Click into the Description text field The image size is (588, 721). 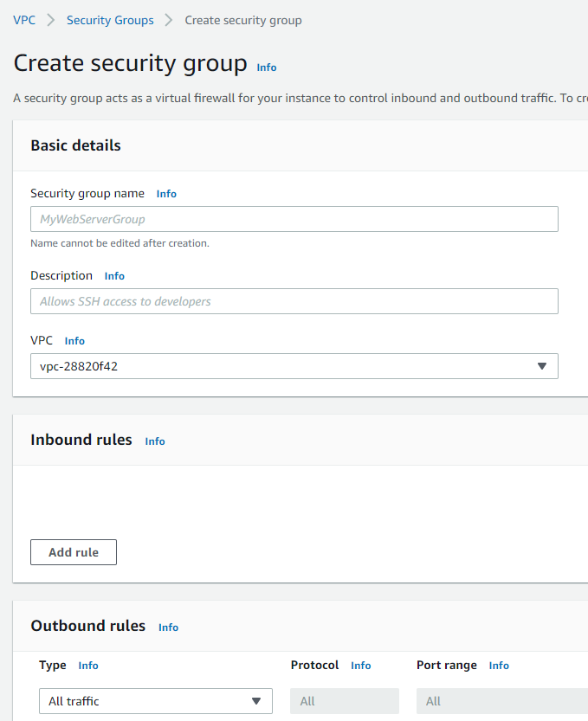pos(294,301)
